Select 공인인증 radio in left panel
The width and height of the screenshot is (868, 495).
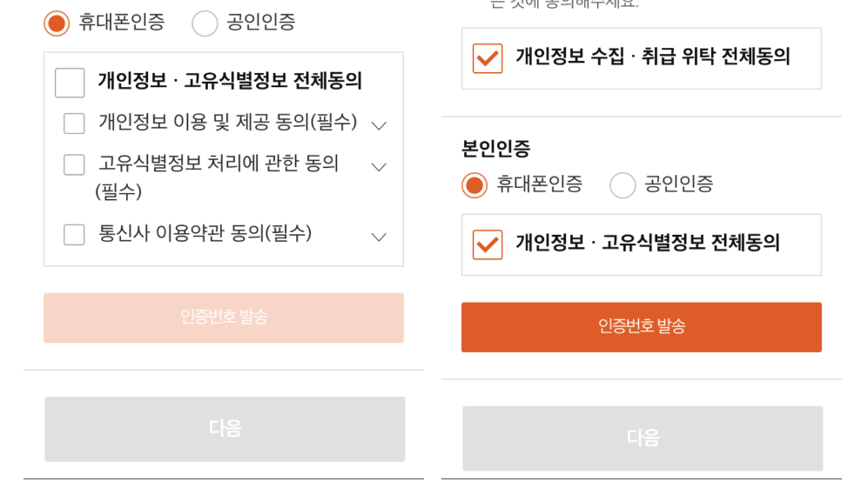(x=205, y=23)
